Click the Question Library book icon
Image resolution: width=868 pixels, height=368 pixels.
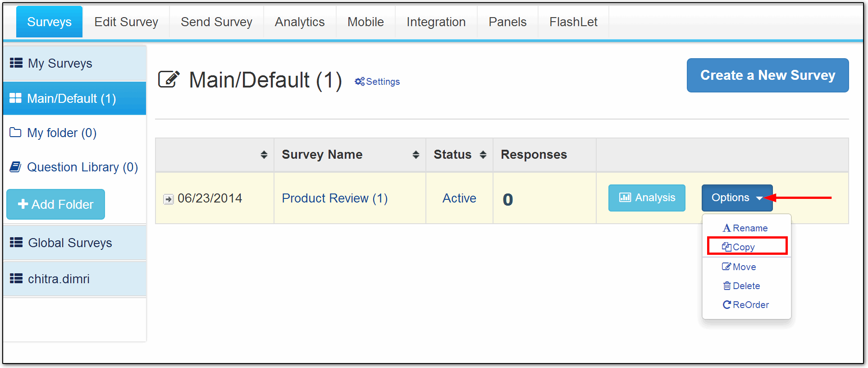(x=15, y=167)
